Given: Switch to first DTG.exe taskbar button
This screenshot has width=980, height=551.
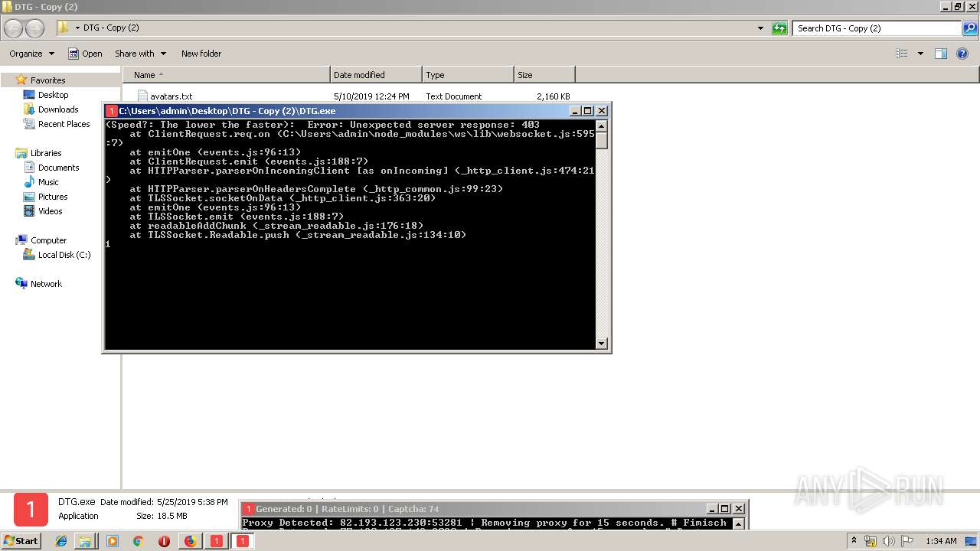Looking at the screenshot, I should click(x=217, y=541).
